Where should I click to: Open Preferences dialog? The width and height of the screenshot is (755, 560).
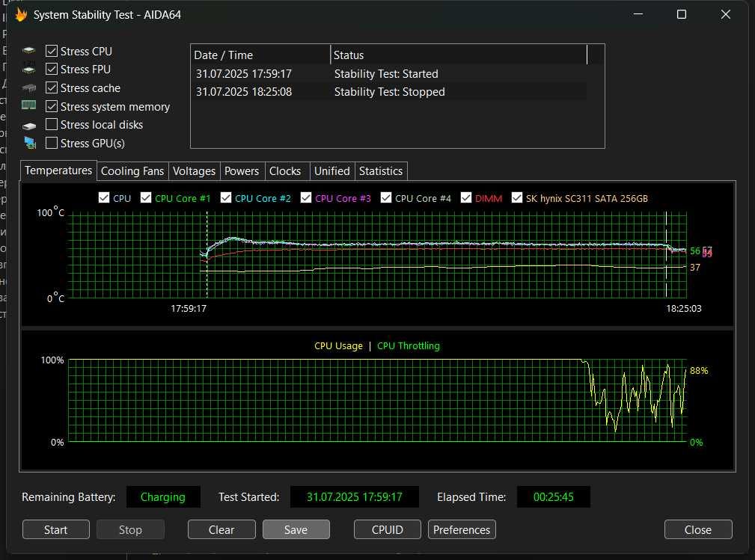(462, 529)
